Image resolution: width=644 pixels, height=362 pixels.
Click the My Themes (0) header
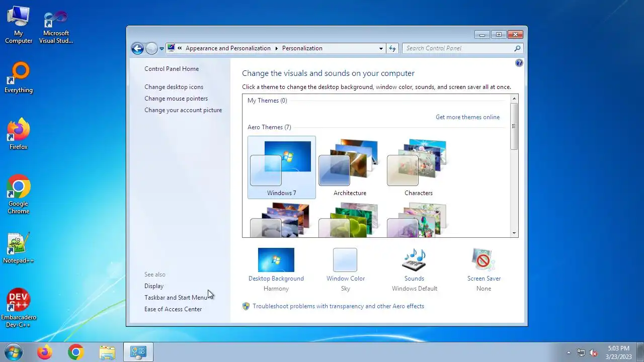pyautogui.click(x=267, y=101)
